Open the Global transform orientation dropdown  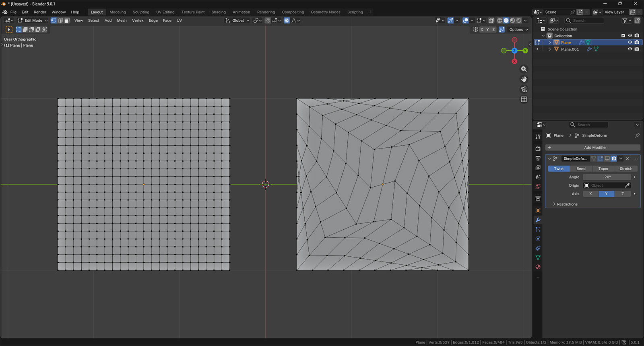[237, 21]
